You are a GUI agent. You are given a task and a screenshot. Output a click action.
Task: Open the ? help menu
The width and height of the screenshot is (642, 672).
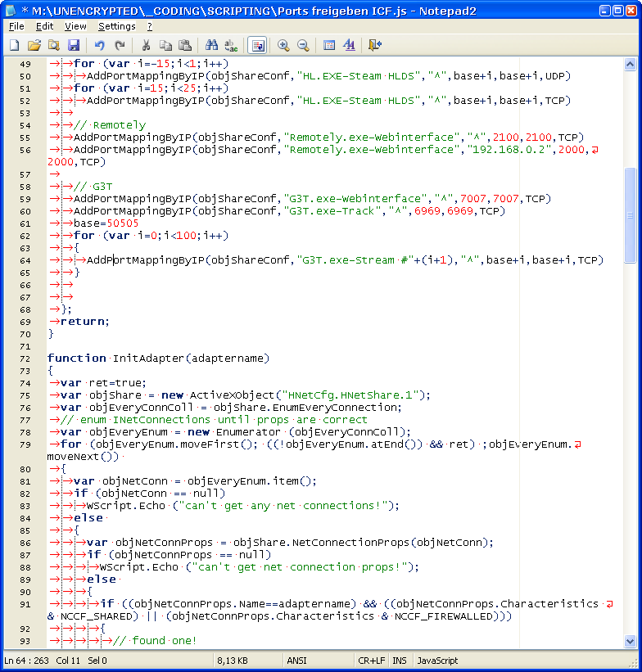tap(150, 26)
